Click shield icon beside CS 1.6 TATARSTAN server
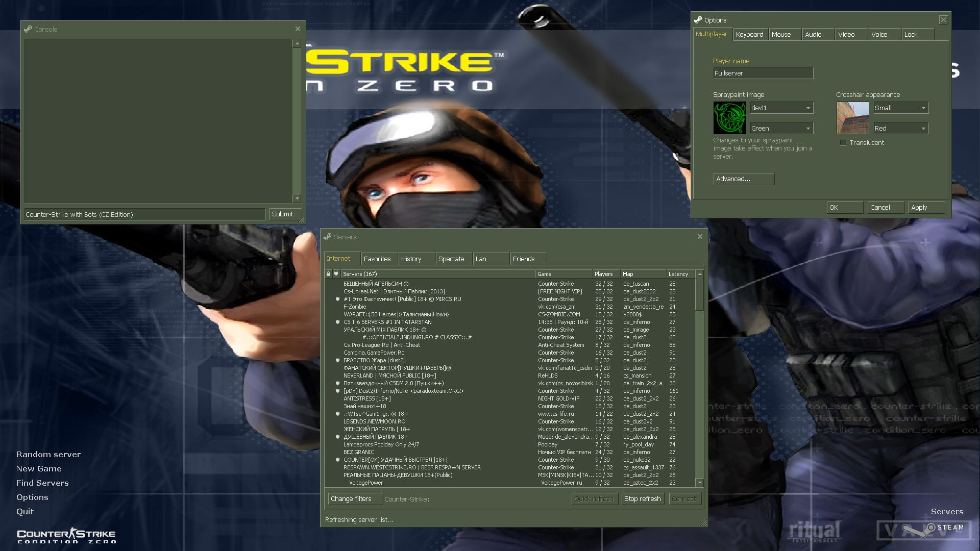This screenshot has width=980, height=551. [337, 322]
